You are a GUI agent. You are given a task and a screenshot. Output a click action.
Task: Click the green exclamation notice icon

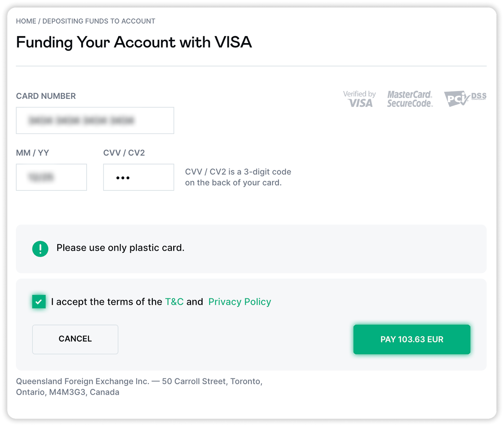click(x=40, y=249)
